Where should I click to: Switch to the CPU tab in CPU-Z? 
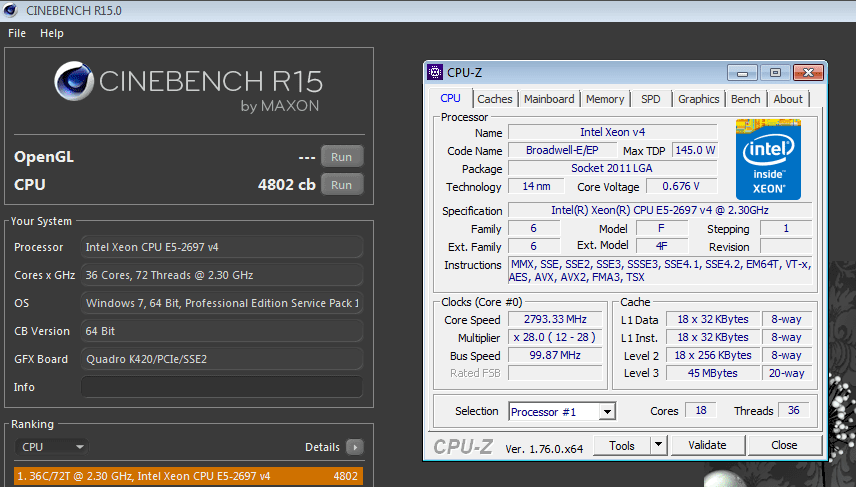pyautogui.click(x=450, y=98)
